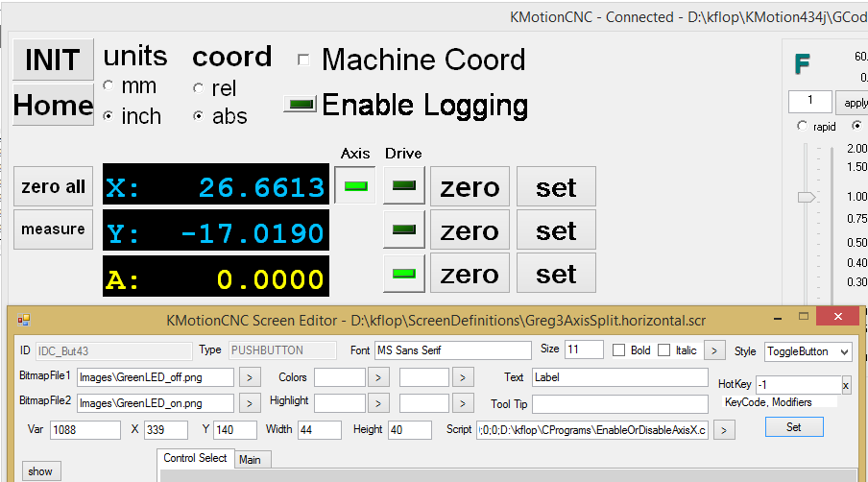Check the Bold font checkbox
The image size is (868, 482).
(619, 350)
